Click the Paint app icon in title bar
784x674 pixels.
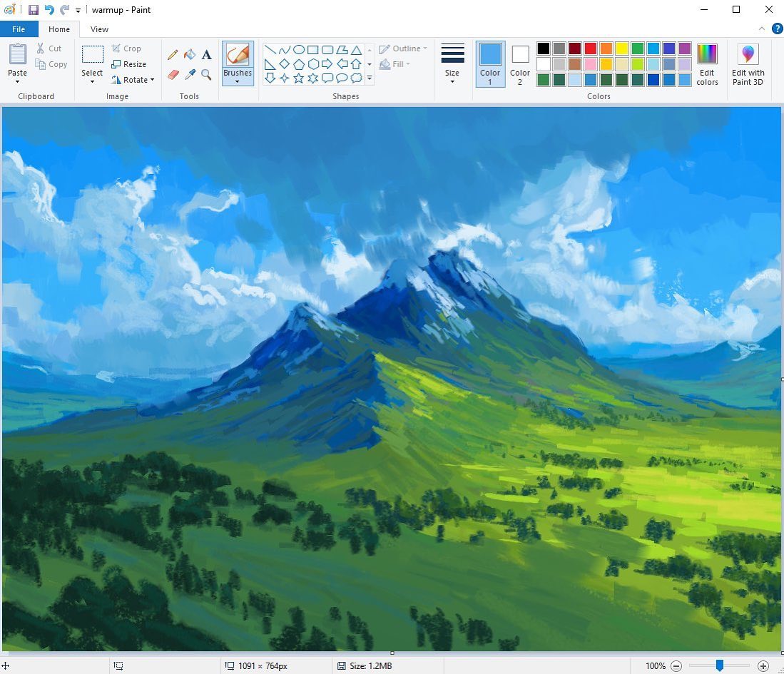point(9,9)
